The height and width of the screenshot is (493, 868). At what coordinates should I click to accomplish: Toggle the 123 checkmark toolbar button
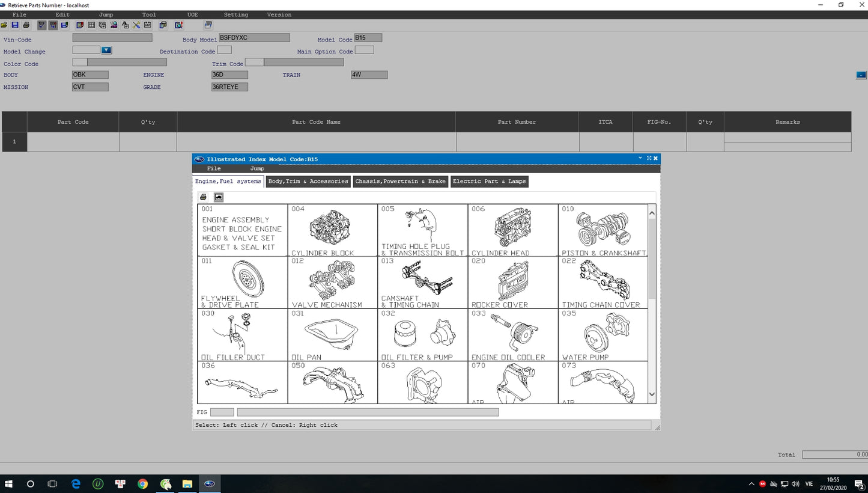pos(41,25)
